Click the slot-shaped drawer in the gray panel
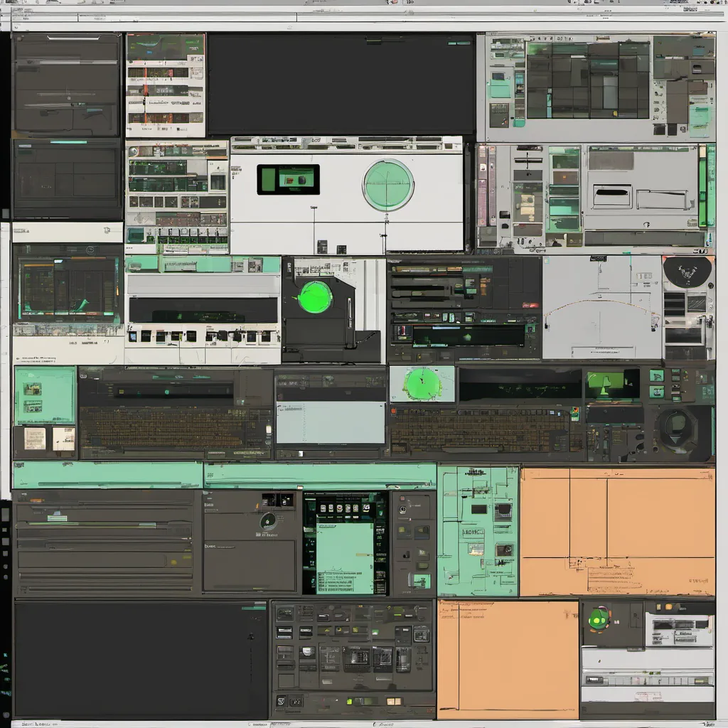This screenshot has width=728, height=728. pos(611,196)
